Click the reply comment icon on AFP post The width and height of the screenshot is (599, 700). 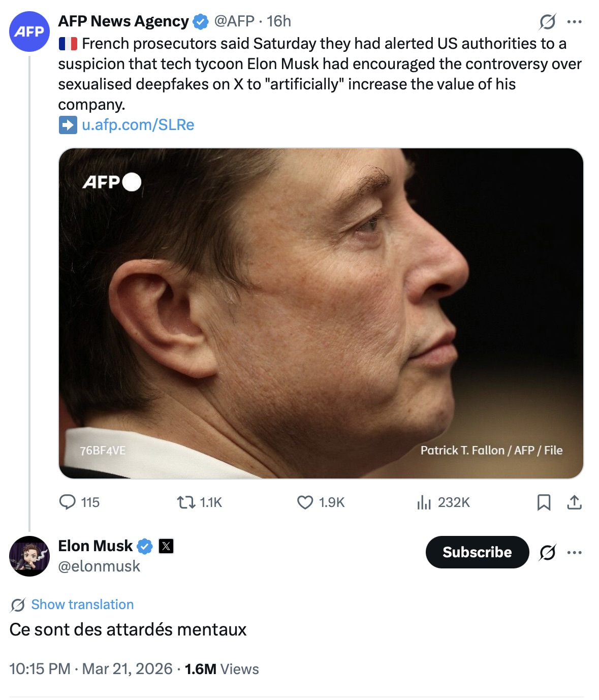[68, 502]
